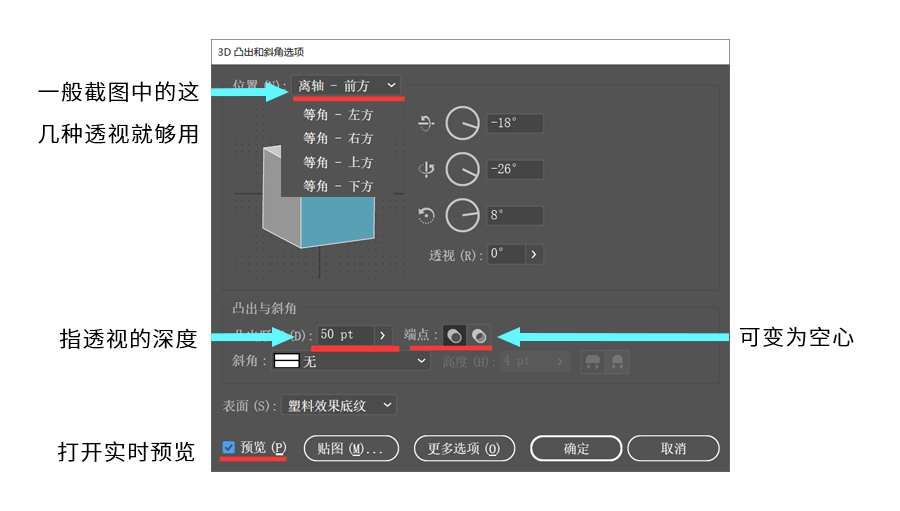
Task: Click the 透视 (R) value field 0°
Action: pos(506,254)
